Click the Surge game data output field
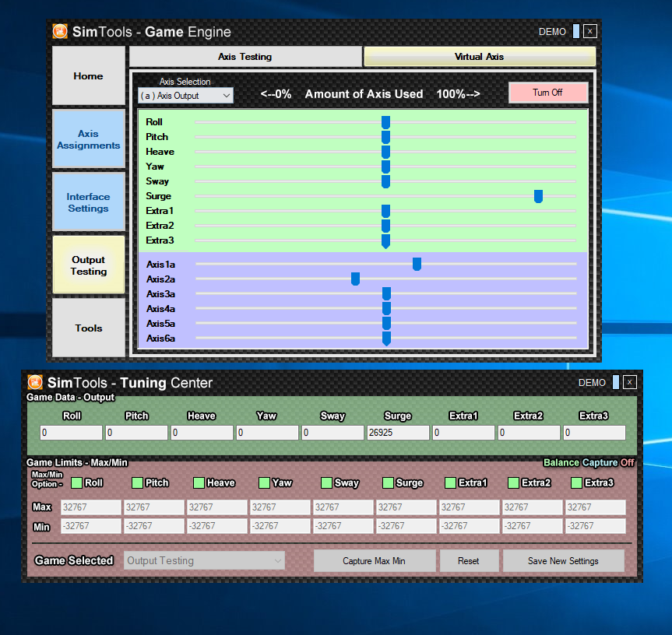The height and width of the screenshot is (635, 672). tap(398, 433)
